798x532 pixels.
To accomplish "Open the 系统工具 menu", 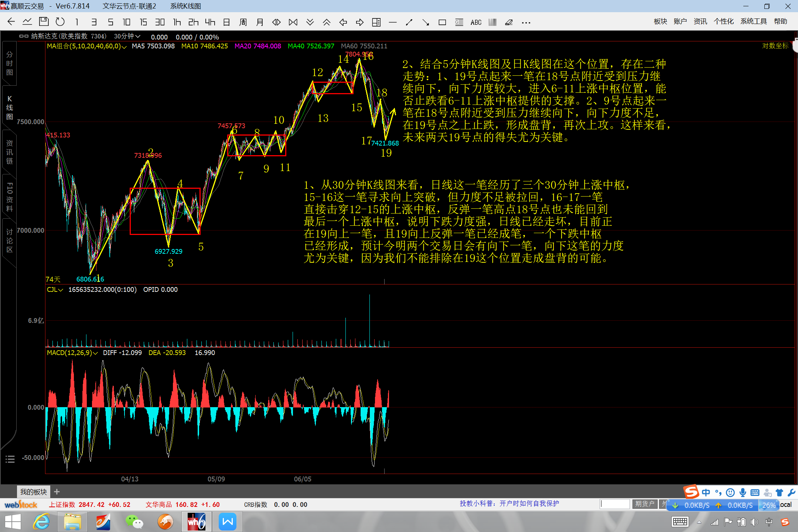I will (753, 21).
